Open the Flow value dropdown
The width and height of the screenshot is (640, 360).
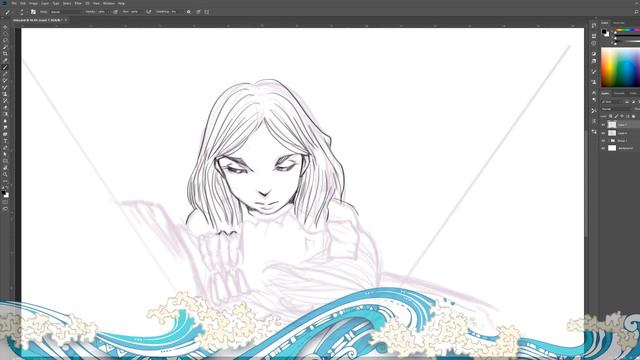click(141, 12)
